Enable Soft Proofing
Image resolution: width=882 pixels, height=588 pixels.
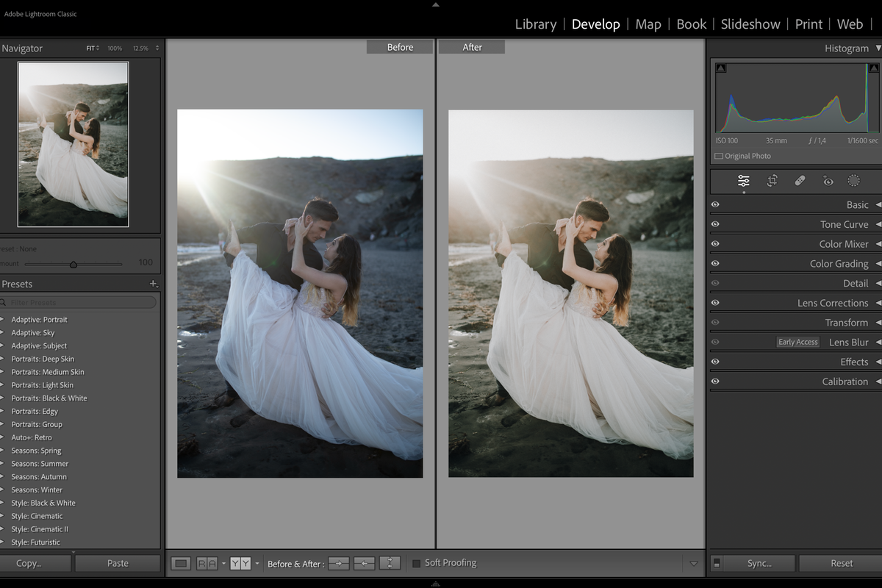tap(416, 563)
